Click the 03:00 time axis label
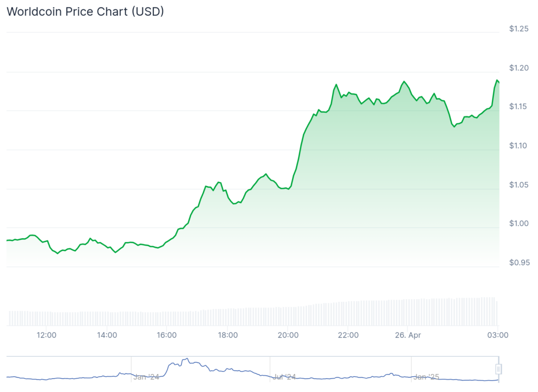 click(x=498, y=335)
